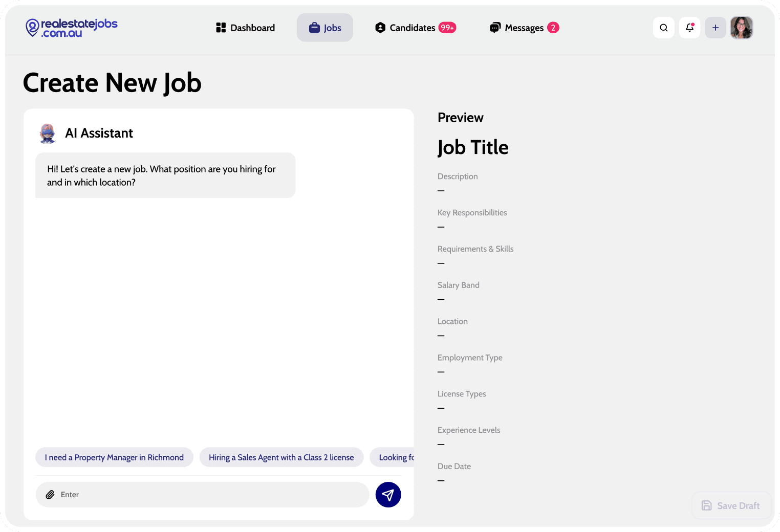Click the Due Date label
Image resolution: width=780 pixels, height=532 pixels.
point(454,467)
